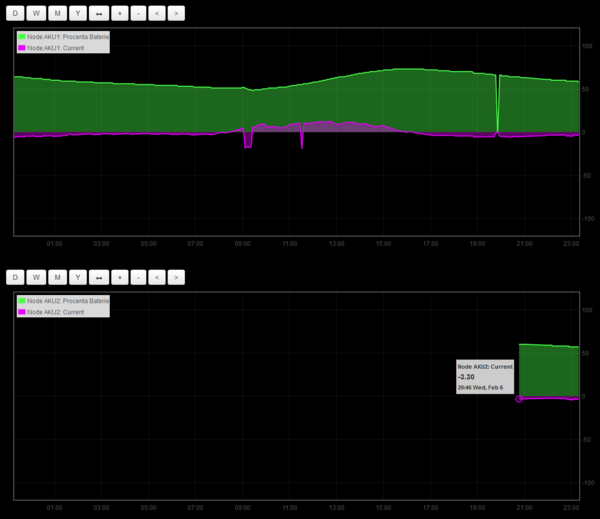600x519 pixels.
Task: Select Day view on AKU1 graph
Action: 15,13
